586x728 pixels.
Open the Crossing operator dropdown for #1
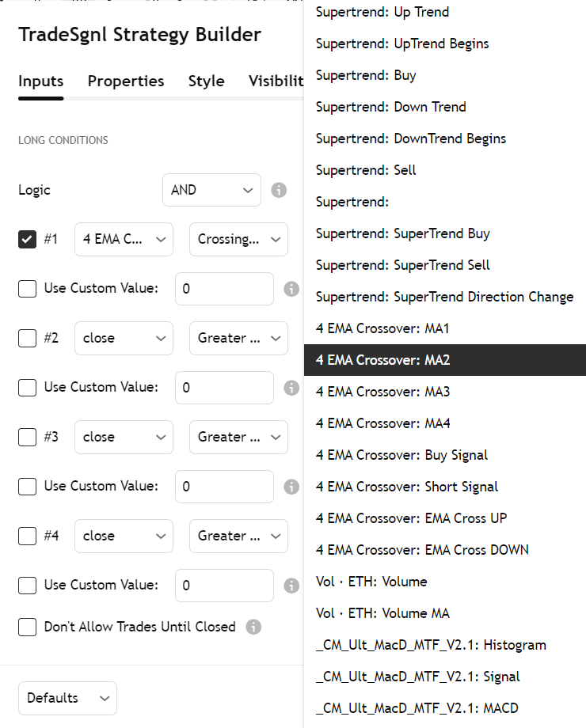238,240
